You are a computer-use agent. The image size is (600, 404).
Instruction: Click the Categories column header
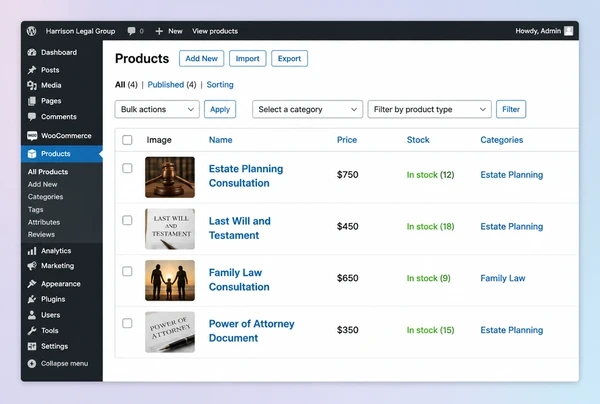[502, 140]
